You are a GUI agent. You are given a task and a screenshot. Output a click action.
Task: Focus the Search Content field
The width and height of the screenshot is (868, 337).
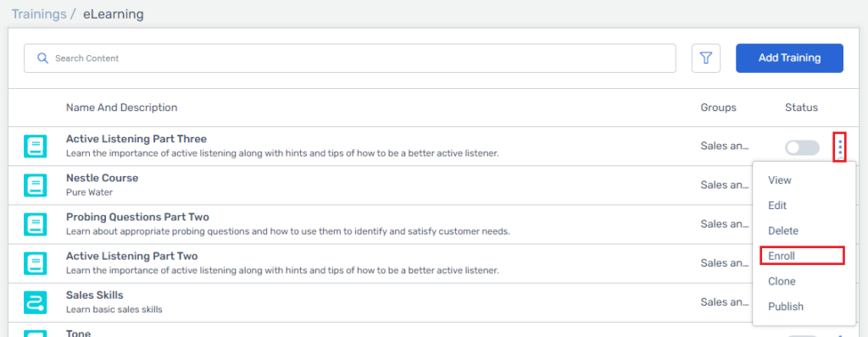(350, 58)
